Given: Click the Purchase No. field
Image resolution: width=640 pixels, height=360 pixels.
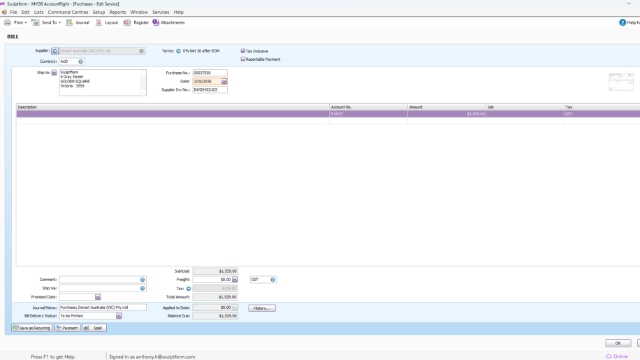Looking at the screenshot, I should (x=210, y=73).
